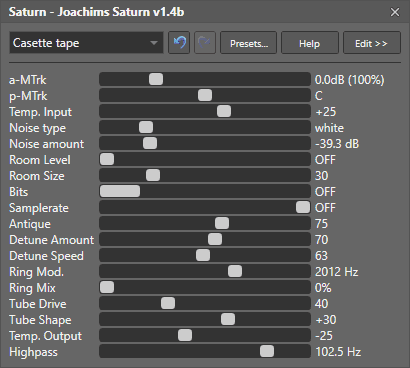
Task: Expand the Edit >> panel
Action: (372, 43)
